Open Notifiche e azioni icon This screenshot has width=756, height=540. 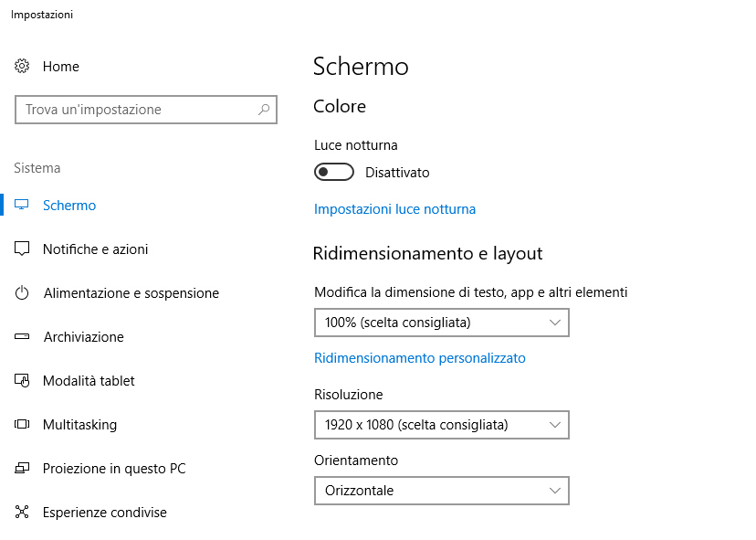(x=22, y=249)
